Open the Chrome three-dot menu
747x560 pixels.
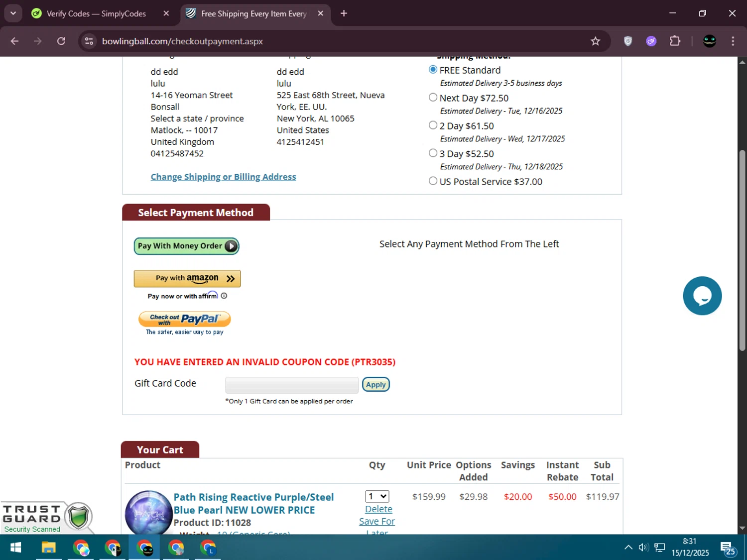[x=733, y=41]
